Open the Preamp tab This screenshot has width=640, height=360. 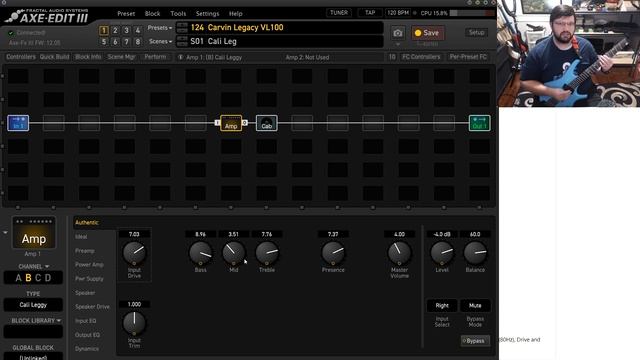tap(84, 251)
